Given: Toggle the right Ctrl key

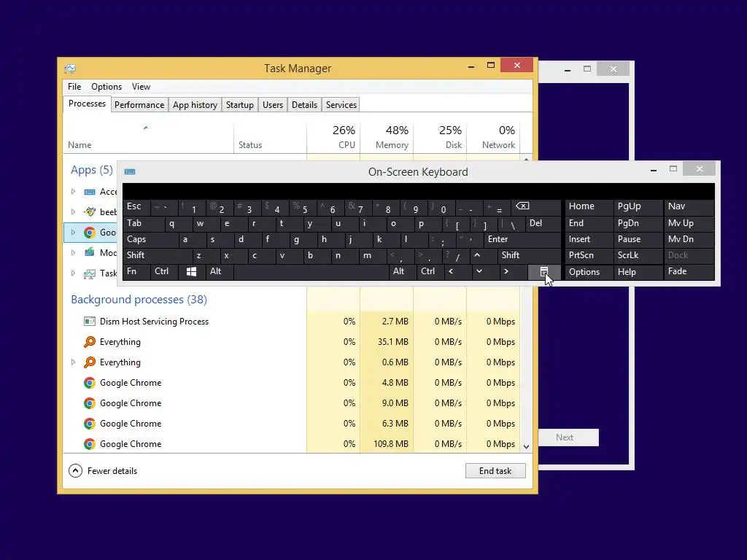Looking at the screenshot, I should pyautogui.click(x=430, y=271).
